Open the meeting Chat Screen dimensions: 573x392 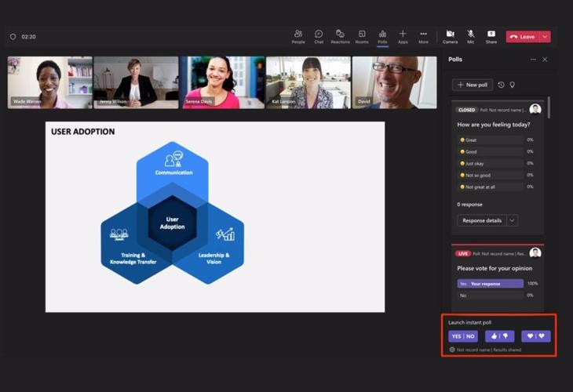click(319, 36)
